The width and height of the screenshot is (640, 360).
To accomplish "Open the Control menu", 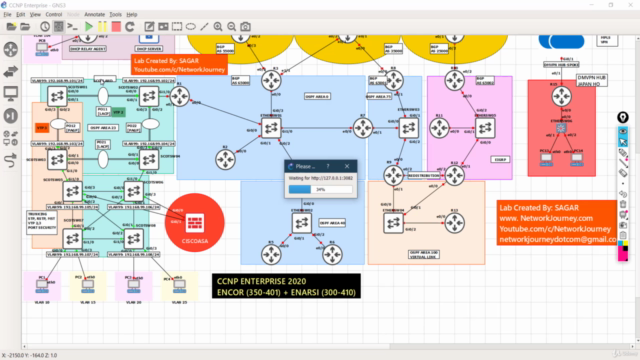I will point(53,14).
